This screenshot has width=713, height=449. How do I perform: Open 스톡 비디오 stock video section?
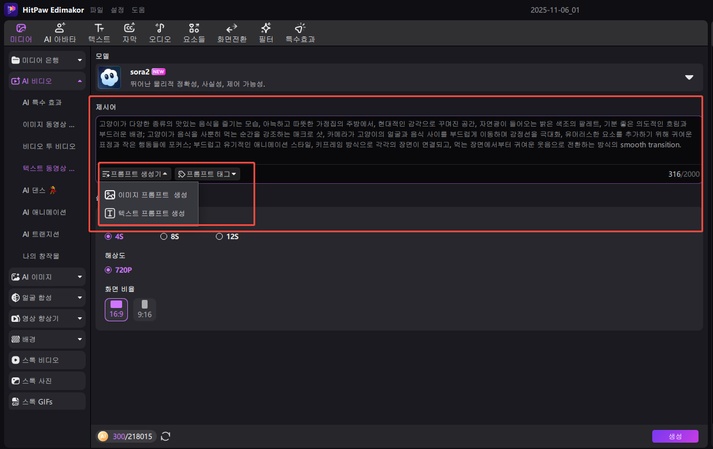[47, 360]
